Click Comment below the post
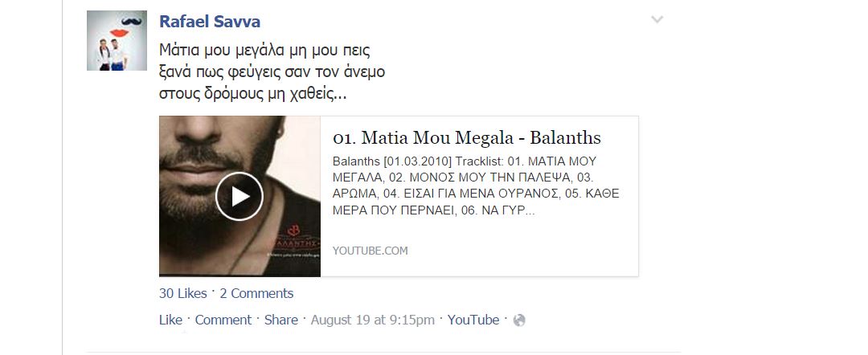The height and width of the screenshot is (355, 868). (223, 320)
